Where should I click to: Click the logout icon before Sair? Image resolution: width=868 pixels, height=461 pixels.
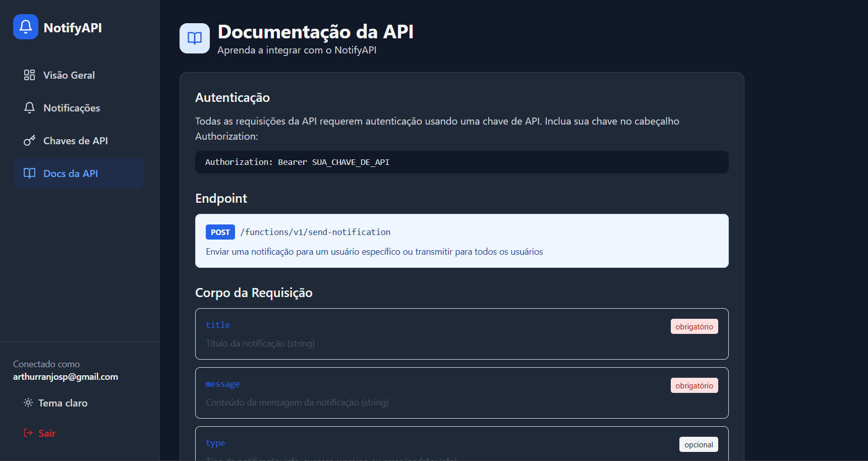pyautogui.click(x=28, y=432)
